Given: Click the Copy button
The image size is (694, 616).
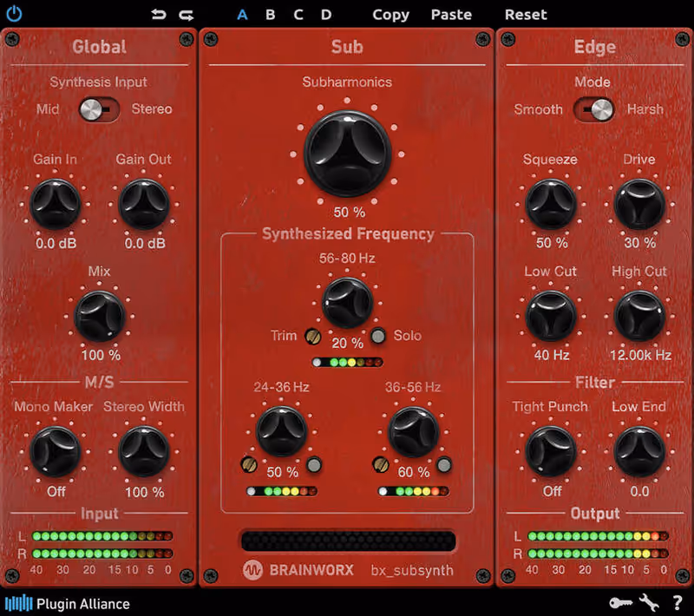Looking at the screenshot, I should pos(391,15).
